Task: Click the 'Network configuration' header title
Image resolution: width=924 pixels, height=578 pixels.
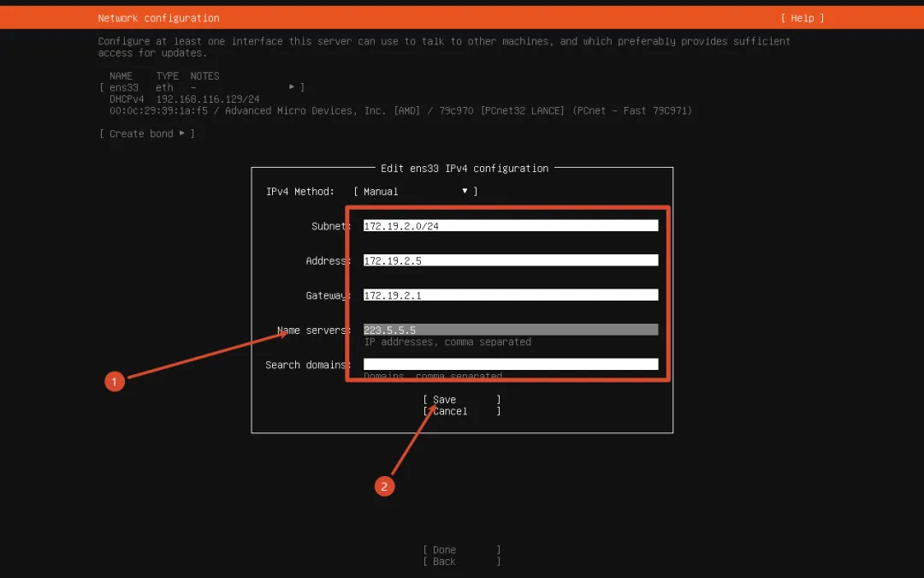Action: tap(158, 18)
